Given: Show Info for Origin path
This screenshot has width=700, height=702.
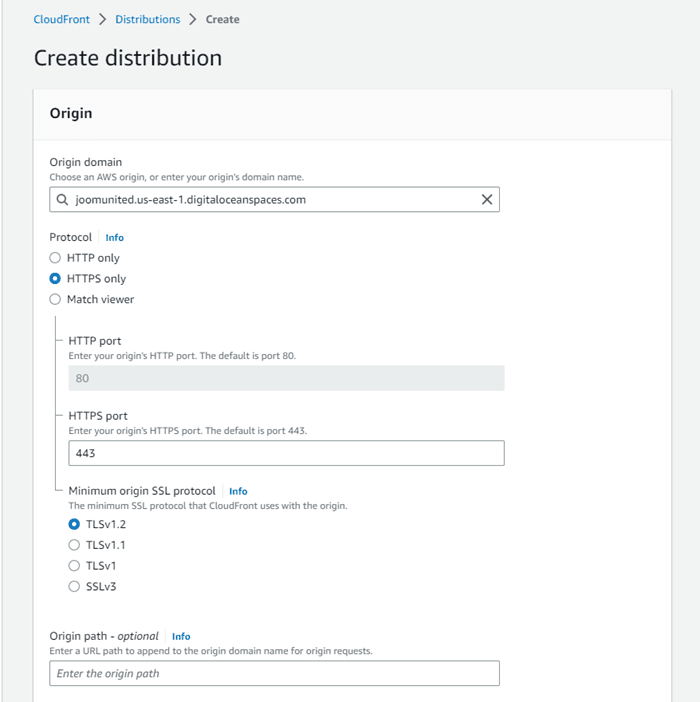Looking at the screenshot, I should [x=181, y=636].
